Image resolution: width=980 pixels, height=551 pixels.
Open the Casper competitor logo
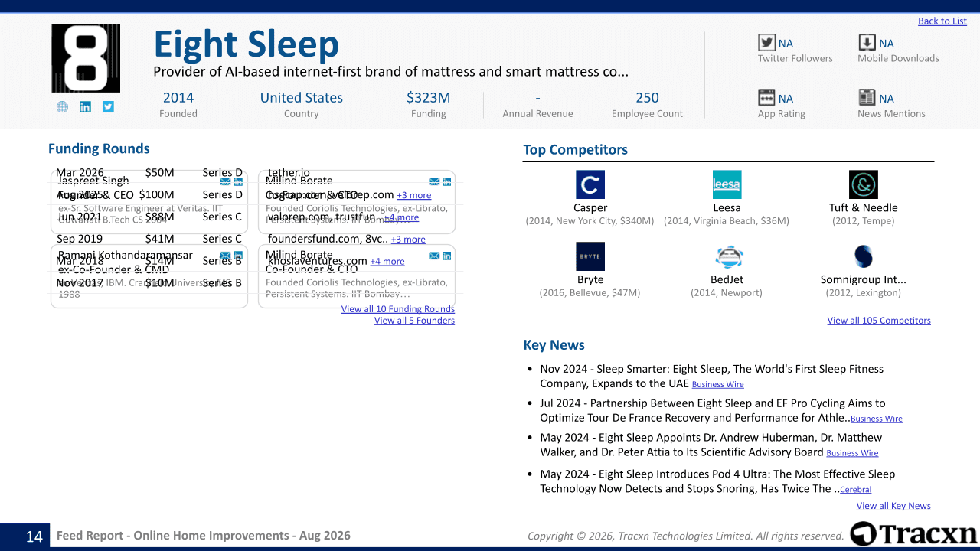point(590,184)
